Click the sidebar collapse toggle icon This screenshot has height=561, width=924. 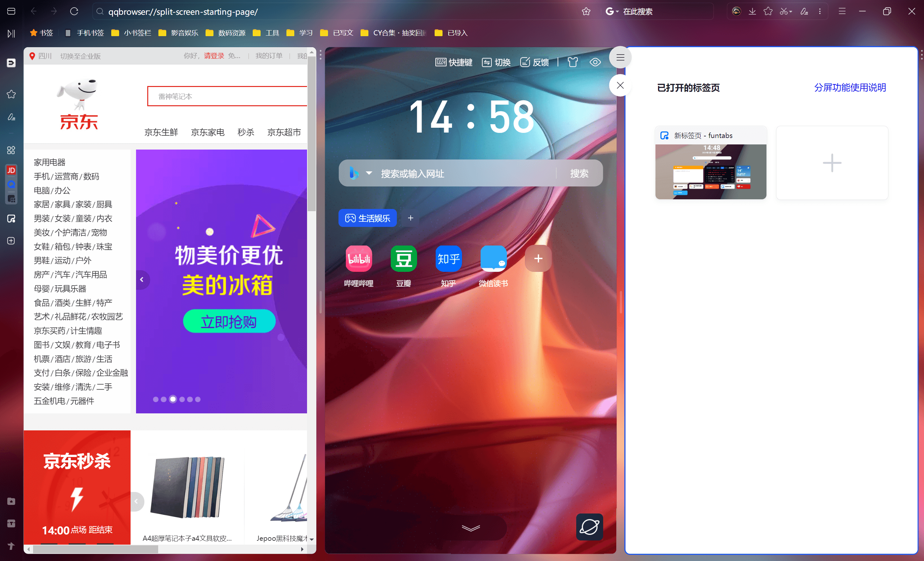pyautogui.click(x=11, y=34)
